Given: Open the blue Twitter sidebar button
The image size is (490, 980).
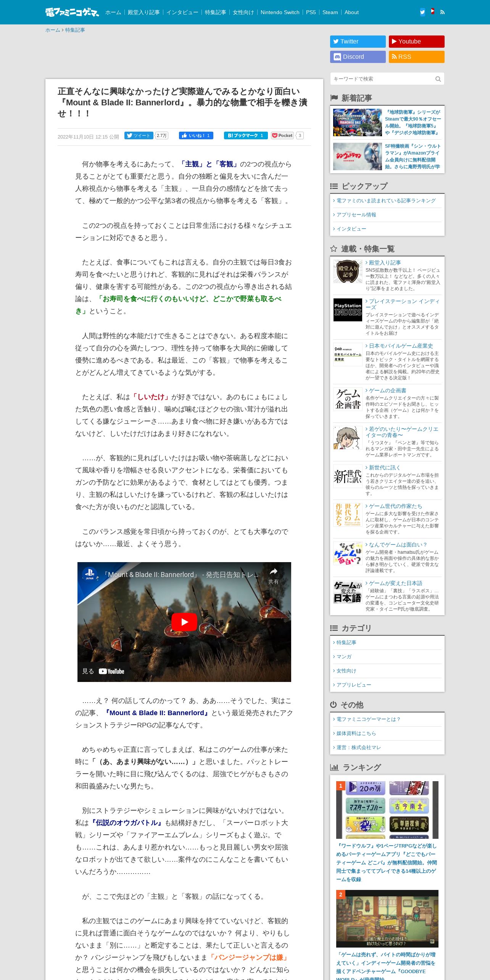Looking at the screenshot, I should (x=358, y=42).
